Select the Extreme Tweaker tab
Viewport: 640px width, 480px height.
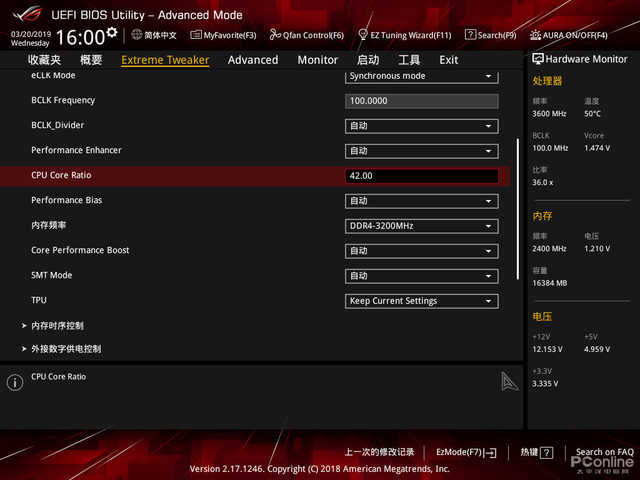[165, 60]
